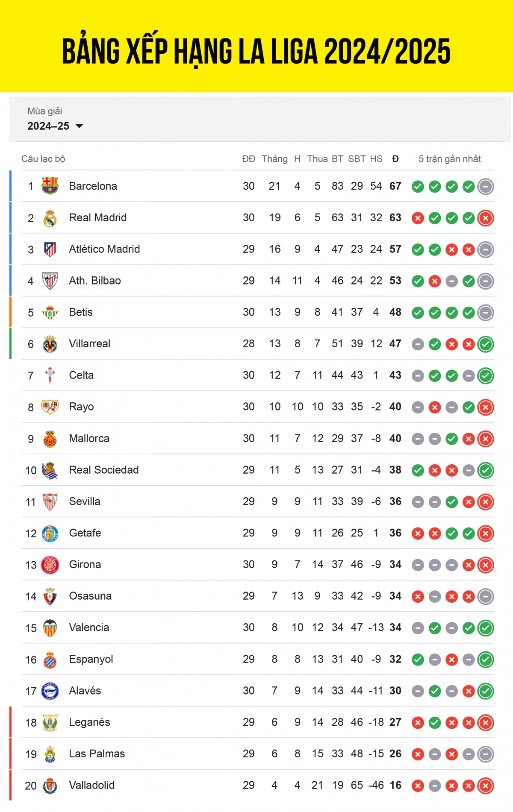The width and height of the screenshot is (513, 812).
Task: Click the Barcelona club crest icon
Action: tap(50, 186)
